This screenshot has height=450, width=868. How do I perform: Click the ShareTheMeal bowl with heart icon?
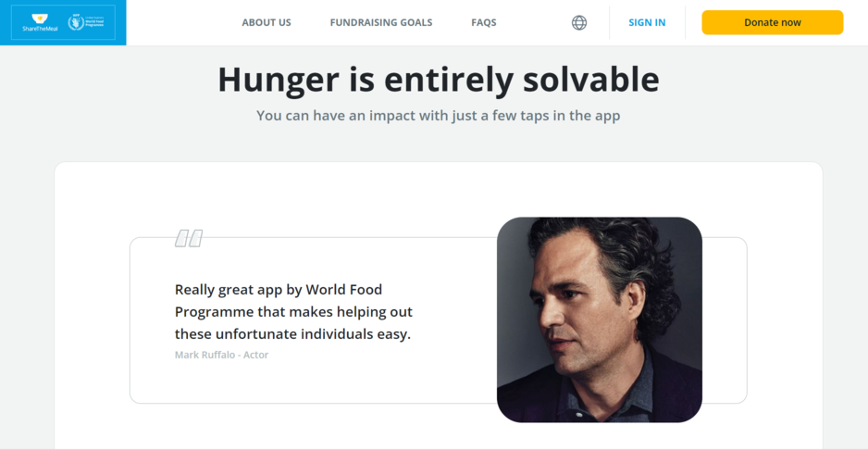coord(40,19)
